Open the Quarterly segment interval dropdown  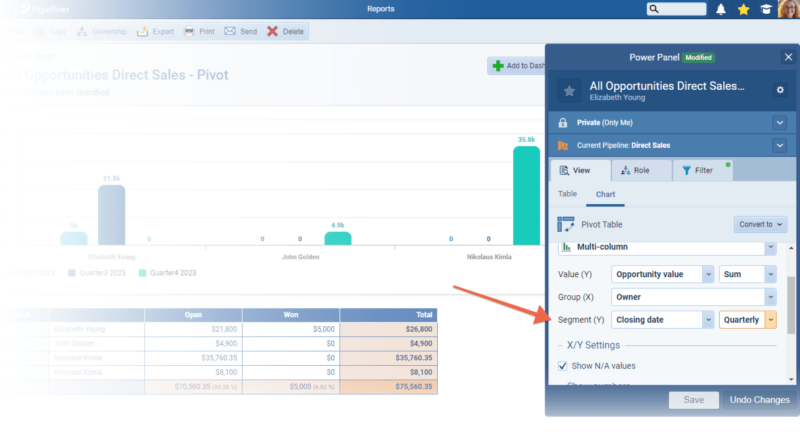point(771,320)
